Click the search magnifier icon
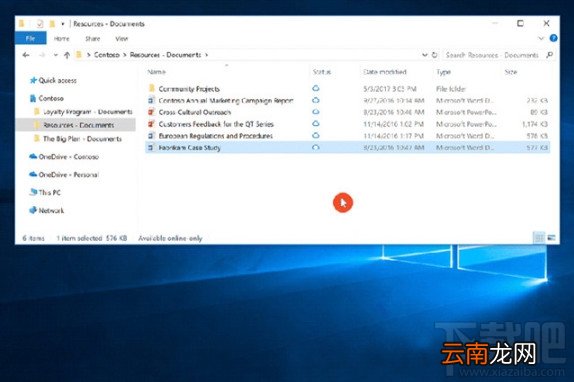 (549, 55)
